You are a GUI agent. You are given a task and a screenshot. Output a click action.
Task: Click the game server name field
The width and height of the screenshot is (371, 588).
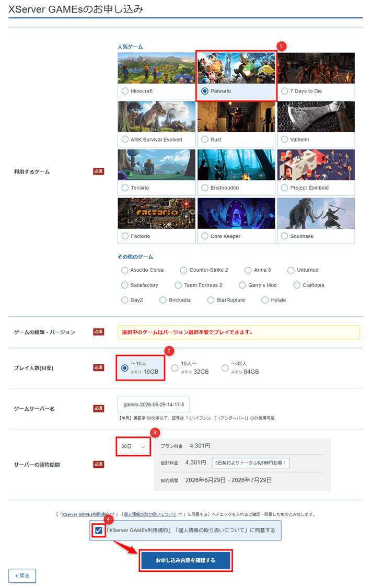click(x=154, y=405)
